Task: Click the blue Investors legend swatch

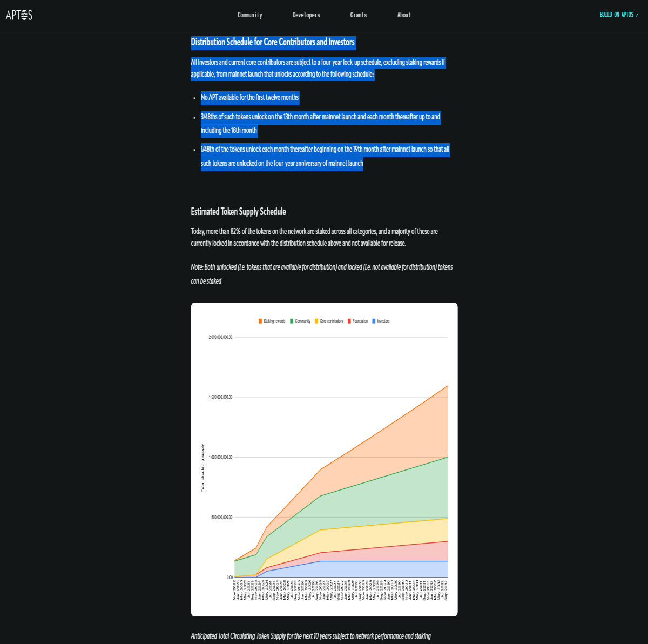Action: 374,321
